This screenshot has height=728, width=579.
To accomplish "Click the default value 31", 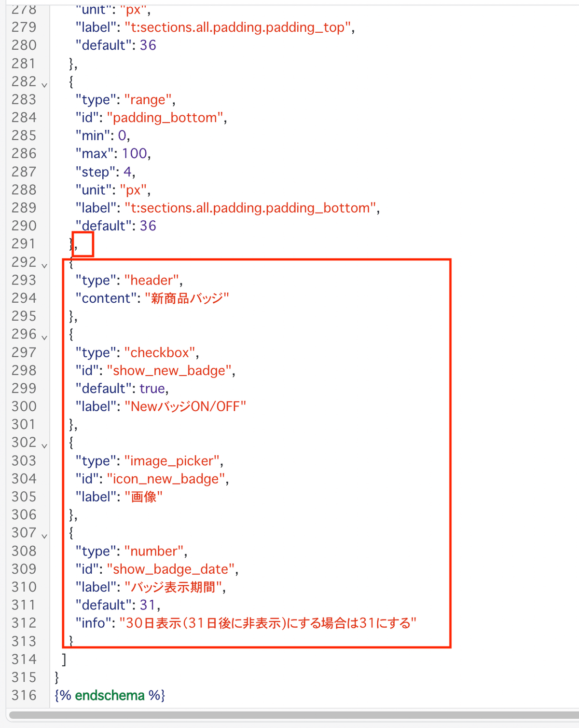I will tap(148, 605).
